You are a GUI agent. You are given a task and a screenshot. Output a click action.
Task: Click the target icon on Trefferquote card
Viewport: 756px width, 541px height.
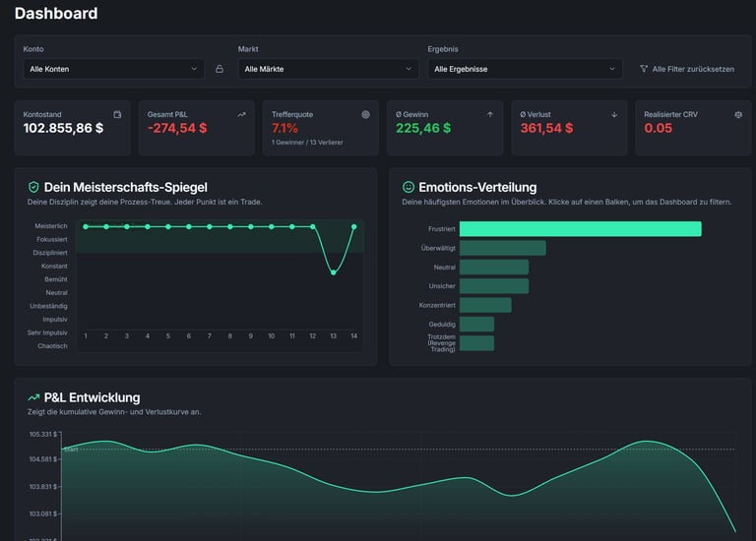[x=365, y=115]
